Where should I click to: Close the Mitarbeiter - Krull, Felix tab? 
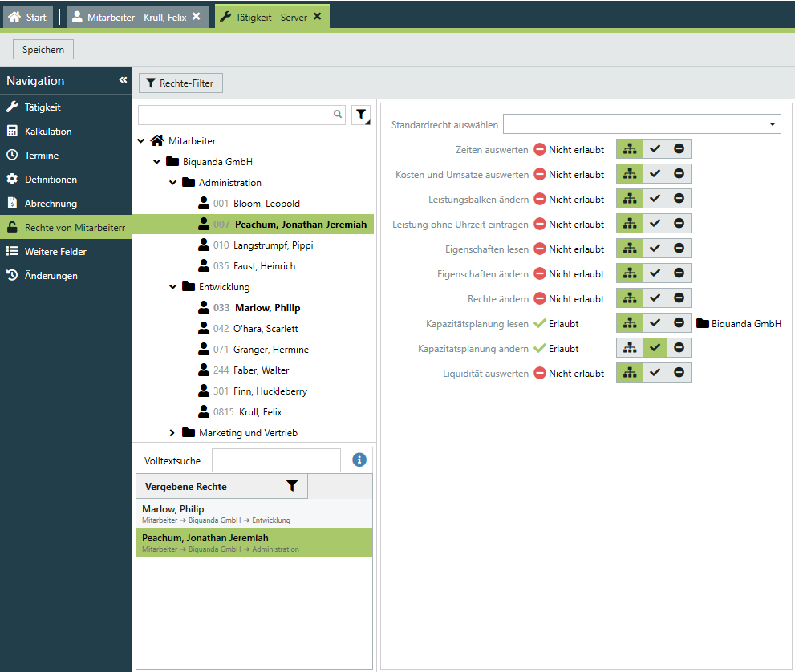197,16
